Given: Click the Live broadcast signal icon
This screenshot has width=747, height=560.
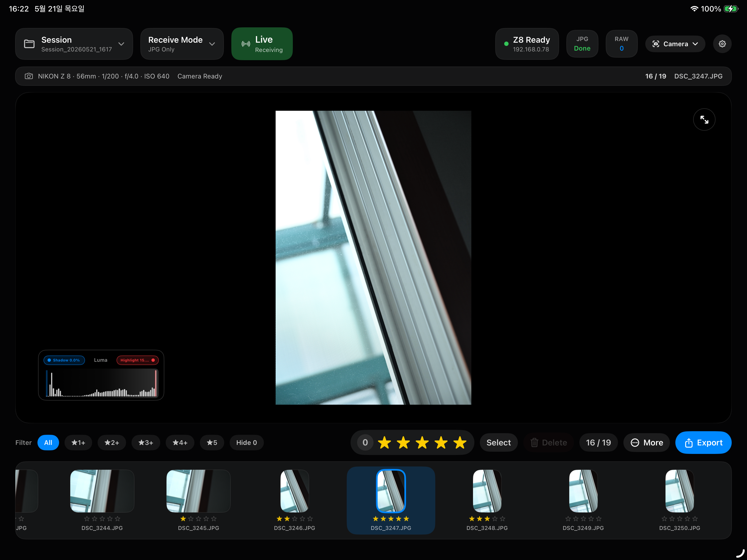Looking at the screenshot, I should coord(246,44).
